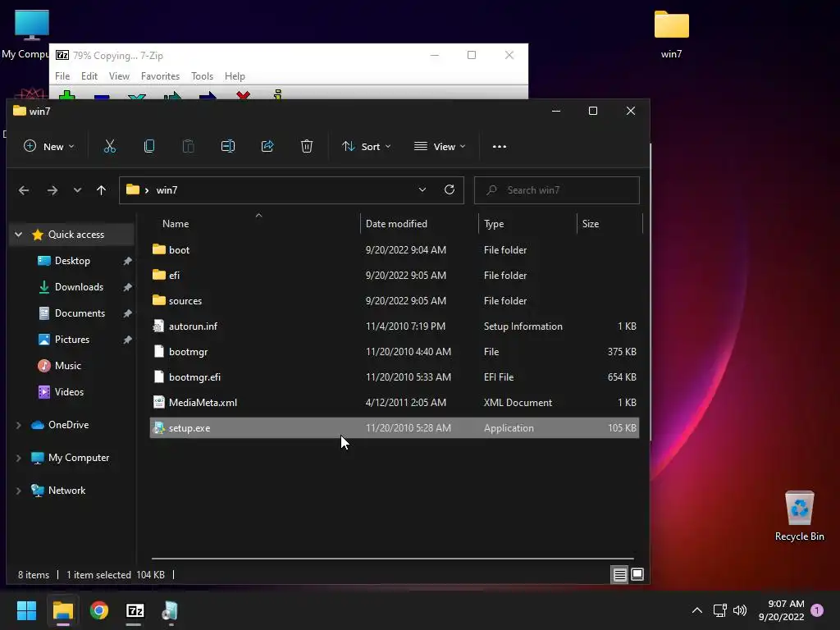Click the Share icon in Explorer toolbar
Viewport: 840px width, 630px height.
(267, 146)
